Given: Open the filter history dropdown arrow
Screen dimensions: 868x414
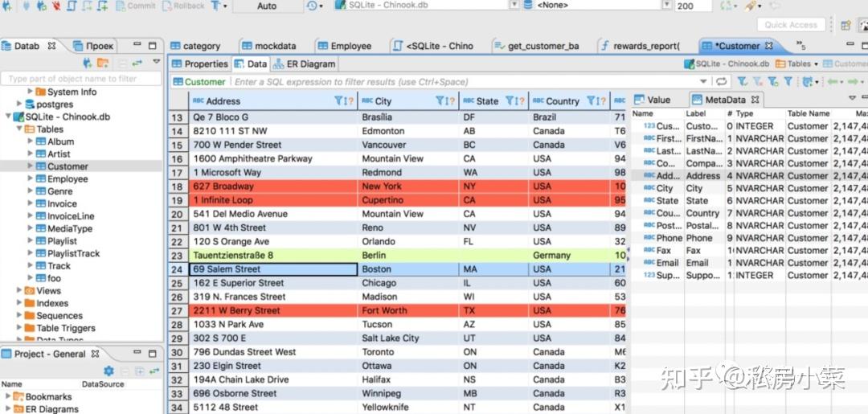Looking at the screenshot, I should (x=703, y=81).
